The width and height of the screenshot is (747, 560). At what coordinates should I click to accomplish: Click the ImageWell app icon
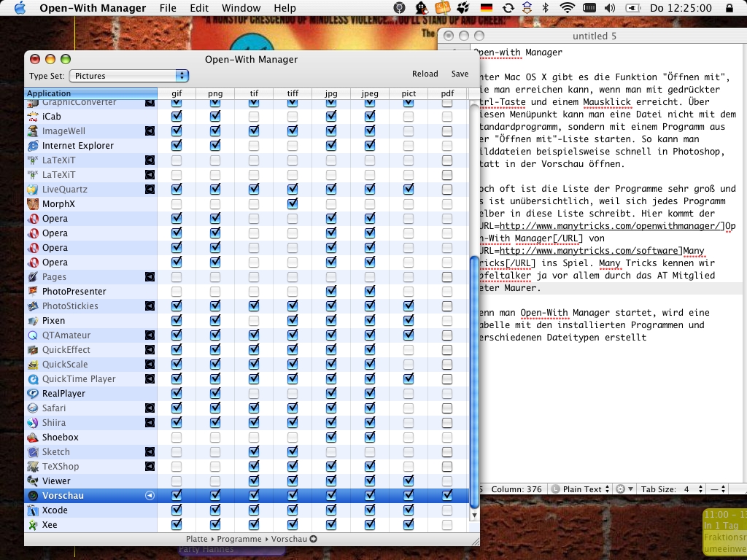click(x=33, y=131)
